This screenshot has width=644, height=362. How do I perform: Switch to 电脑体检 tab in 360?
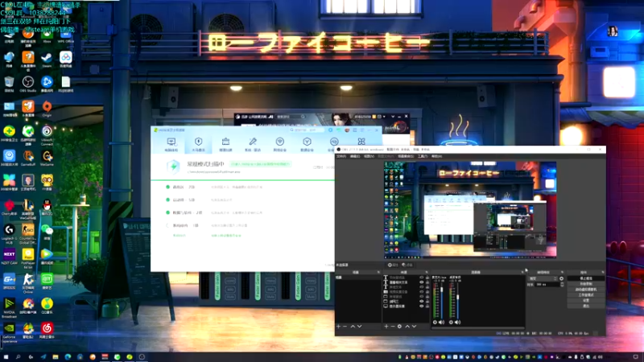tap(171, 145)
